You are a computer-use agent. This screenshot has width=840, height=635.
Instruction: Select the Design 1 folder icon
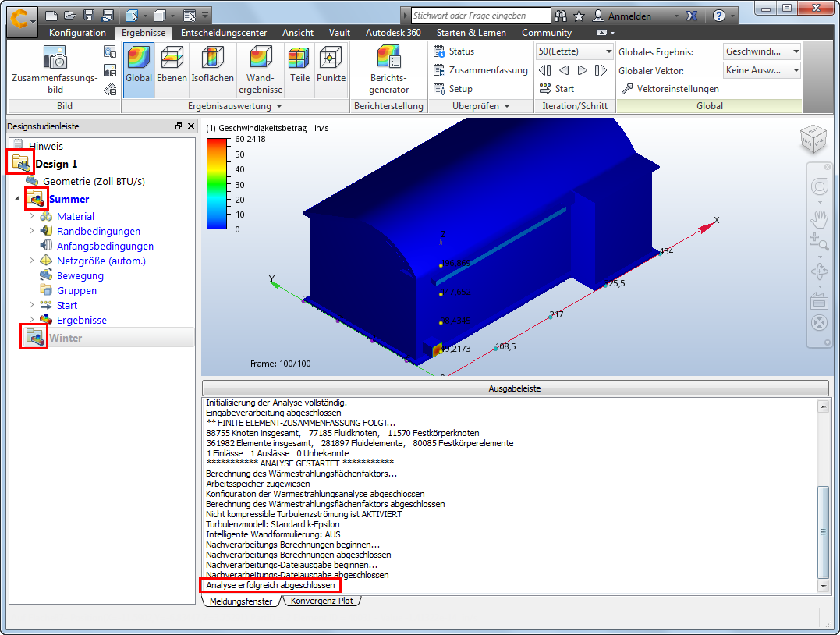(21, 161)
